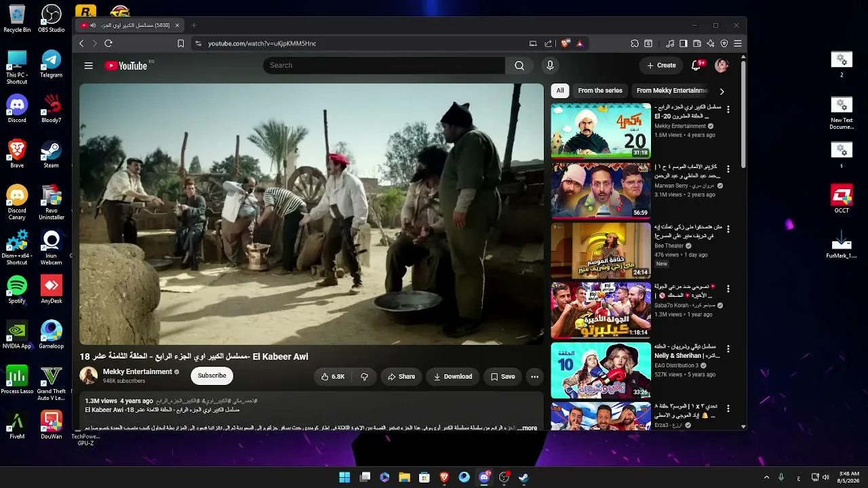Open Brave main menu button

(738, 43)
